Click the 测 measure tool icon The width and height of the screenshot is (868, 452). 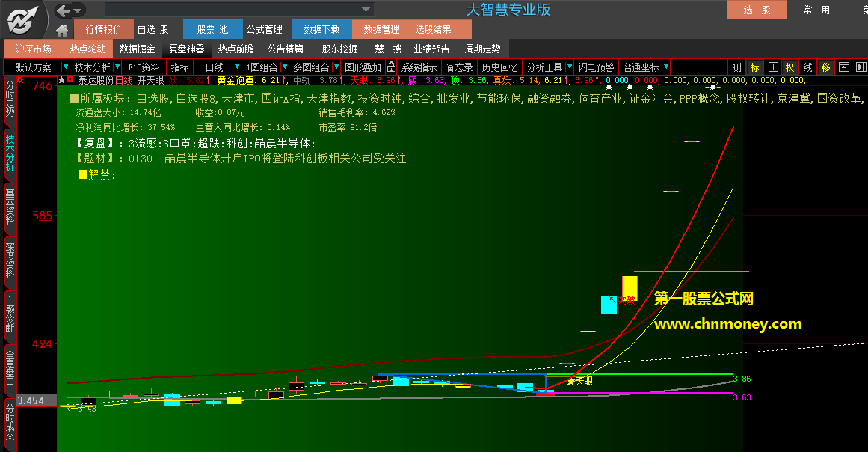click(737, 67)
